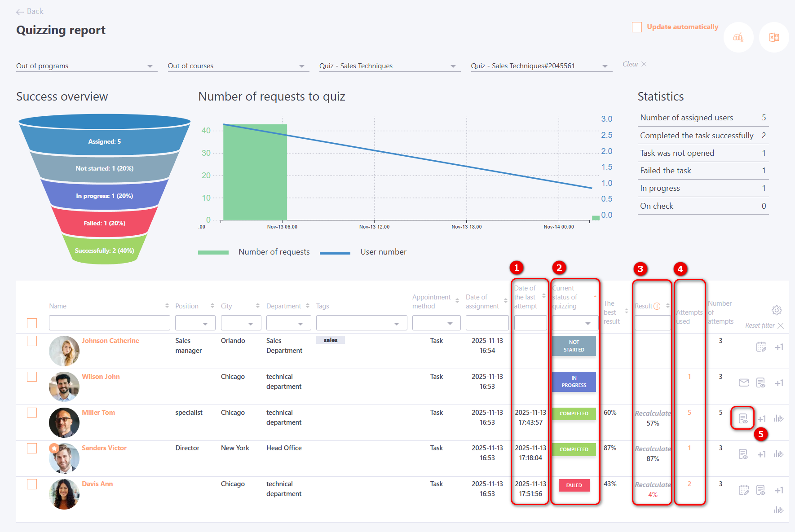Go Back to the previous page
The image size is (795, 532).
click(30, 11)
